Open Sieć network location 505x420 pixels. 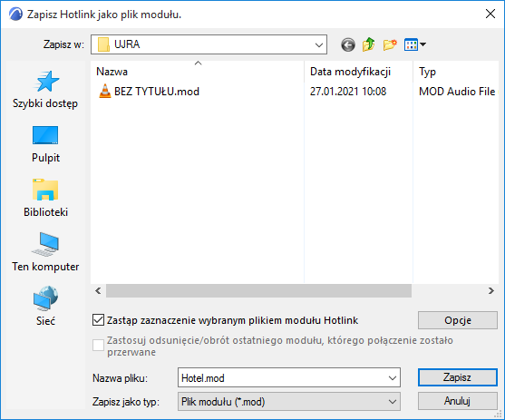tap(45, 307)
